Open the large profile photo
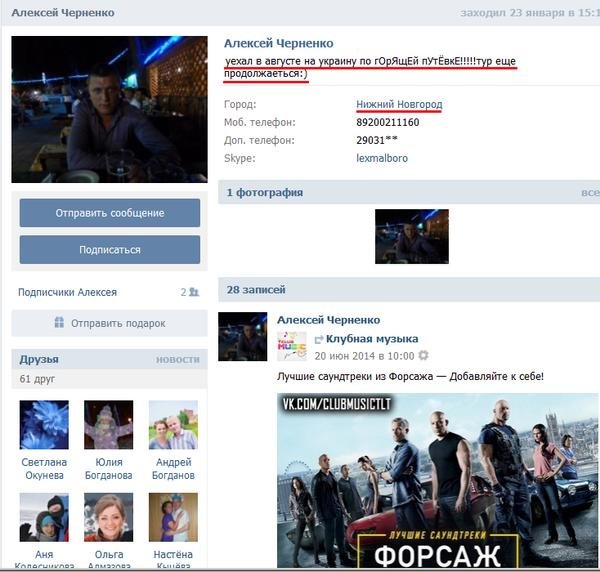This screenshot has height=572, width=600. pos(109,109)
